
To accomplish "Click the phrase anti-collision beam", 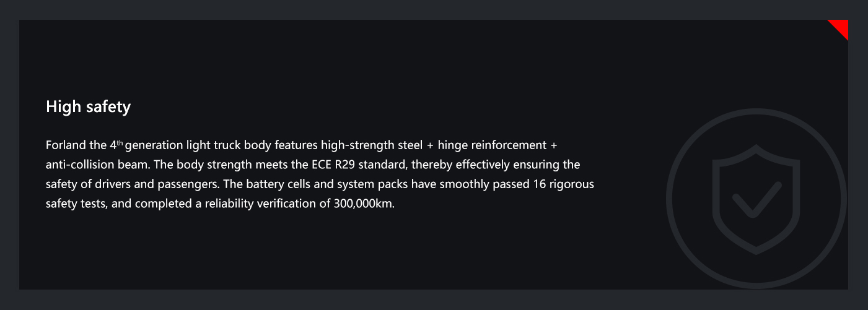I will tap(97, 165).
